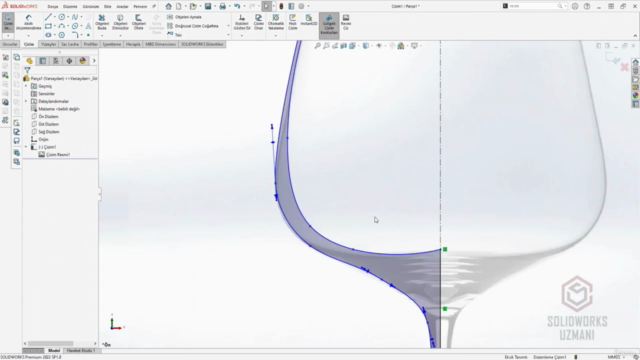Viewport: 640px width, 360px height.
Task: Open the Görünüm menu
Action: (x=91, y=7)
